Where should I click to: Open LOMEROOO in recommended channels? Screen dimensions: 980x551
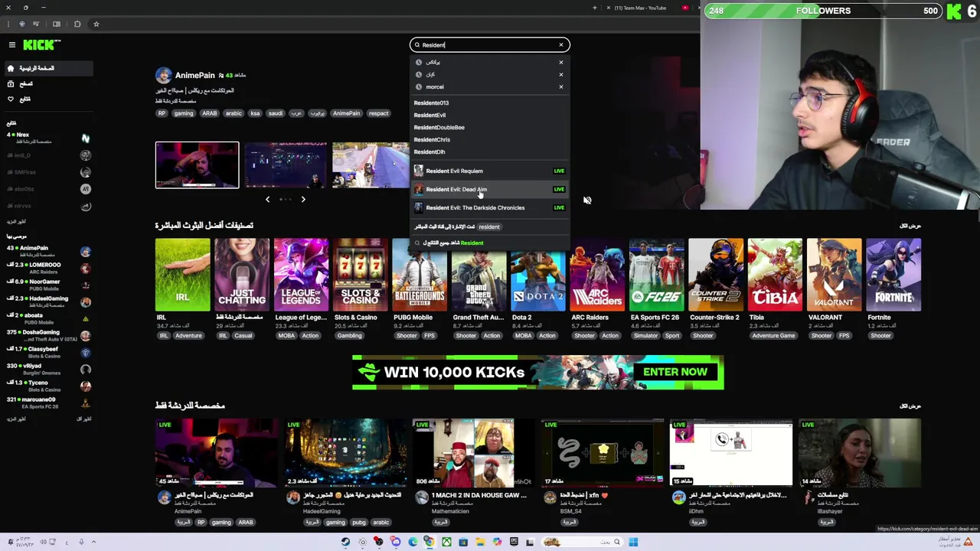(49, 268)
